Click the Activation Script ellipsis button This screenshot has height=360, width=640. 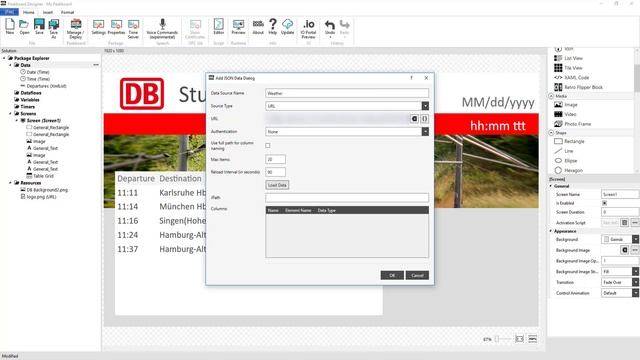[x=635, y=222]
